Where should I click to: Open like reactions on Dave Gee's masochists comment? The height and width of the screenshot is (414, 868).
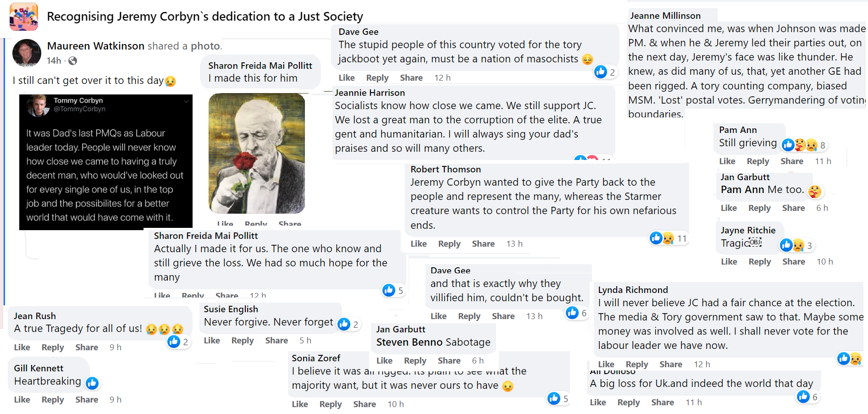605,72
